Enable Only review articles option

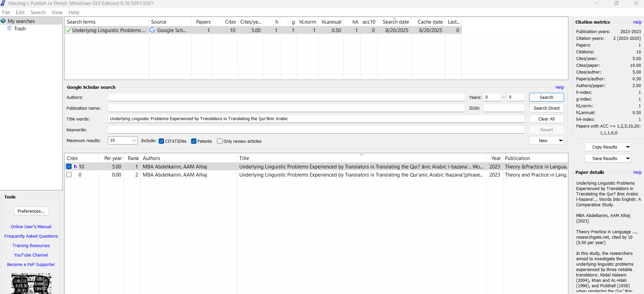[220, 141]
